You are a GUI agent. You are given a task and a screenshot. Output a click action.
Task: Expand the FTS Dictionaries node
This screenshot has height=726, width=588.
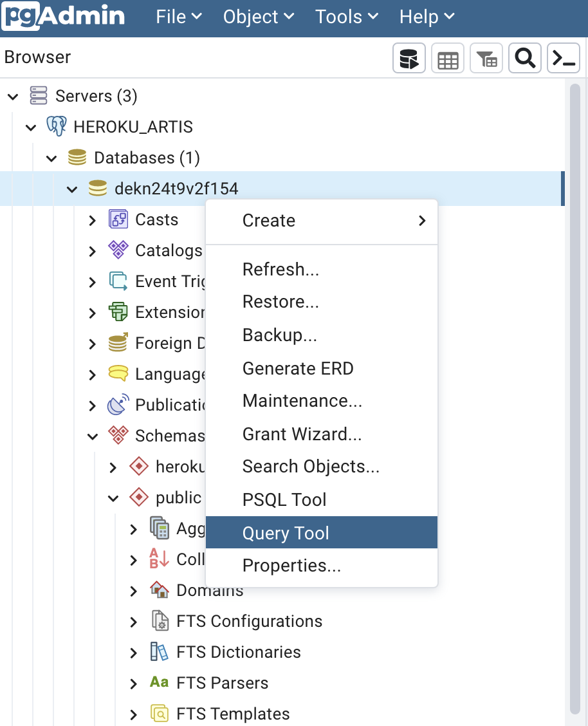tap(134, 653)
